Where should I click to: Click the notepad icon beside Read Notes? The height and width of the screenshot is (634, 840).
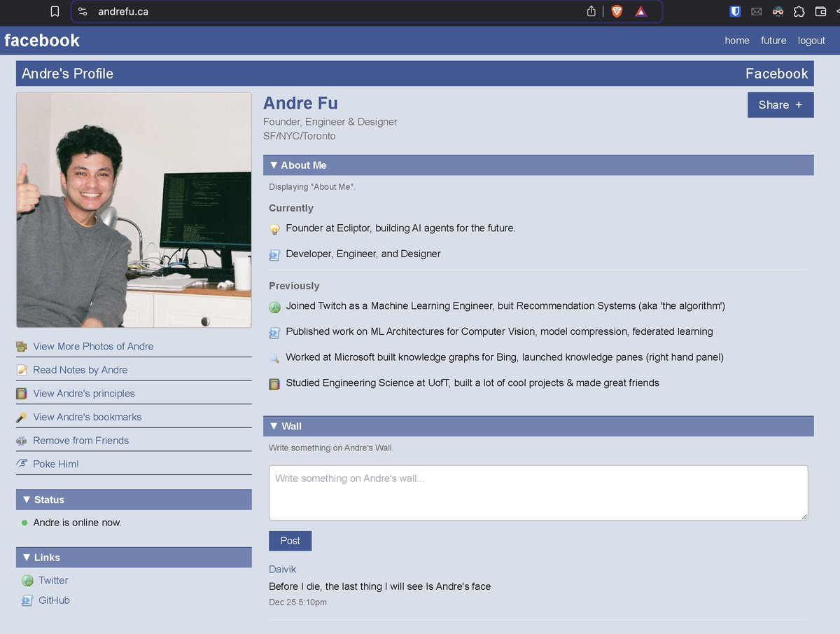pyautogui.click(x=22, y=370)
